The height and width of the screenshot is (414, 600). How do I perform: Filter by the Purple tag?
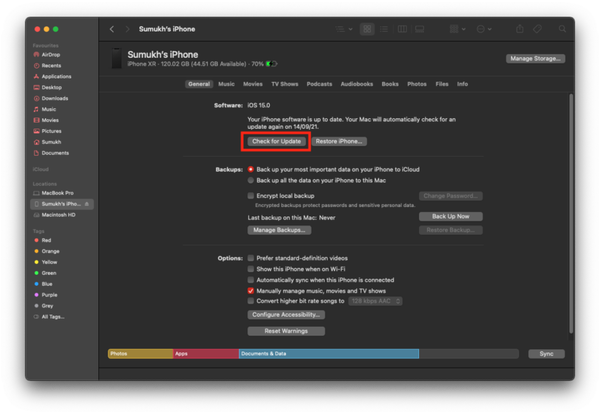pyautogui.click(x=46, y=295)
